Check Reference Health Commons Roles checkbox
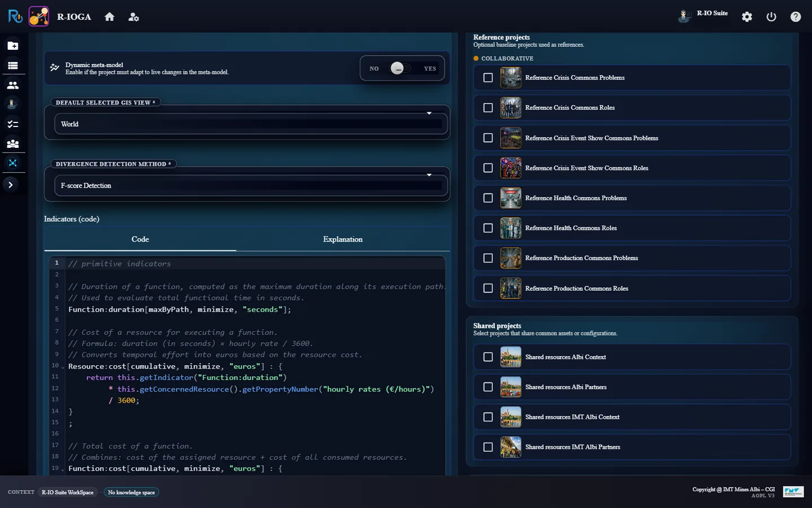The height and width of the screenshot is (508, 812). click(488, 228)
